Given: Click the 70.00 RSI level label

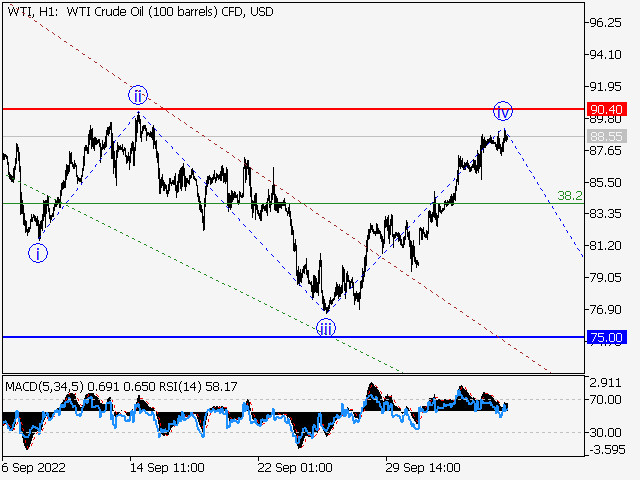Looking at the screenshot, I should pyautogui.click(x=606, y=400).
